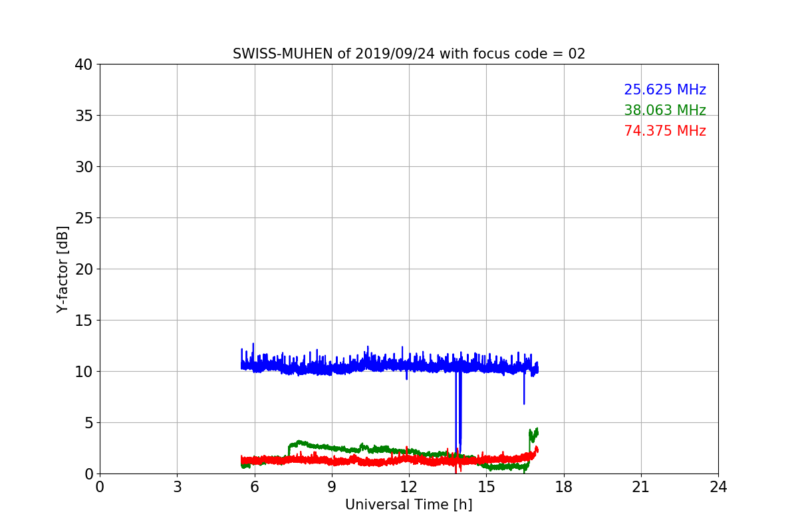The height and width of the screenshot is (532, 798).
Task: Click the x-axis tick label 21
Action: (641, 487)
